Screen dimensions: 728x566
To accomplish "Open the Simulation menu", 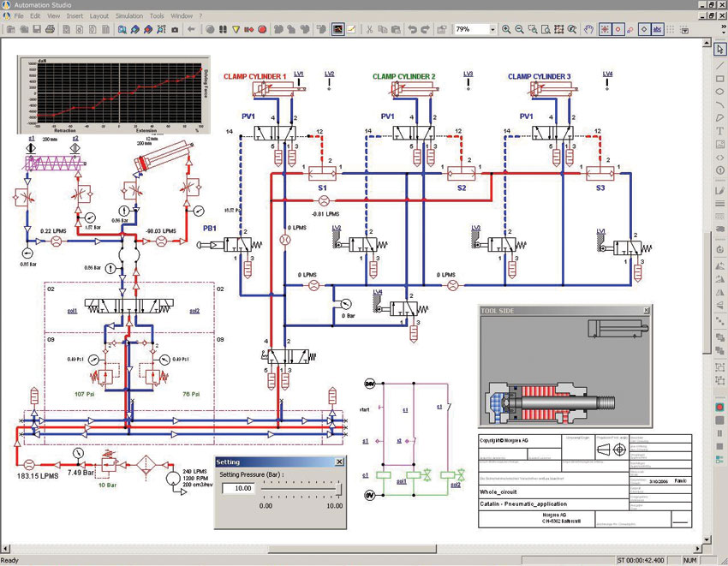I will pyautogui.click(x=129, y=15).
